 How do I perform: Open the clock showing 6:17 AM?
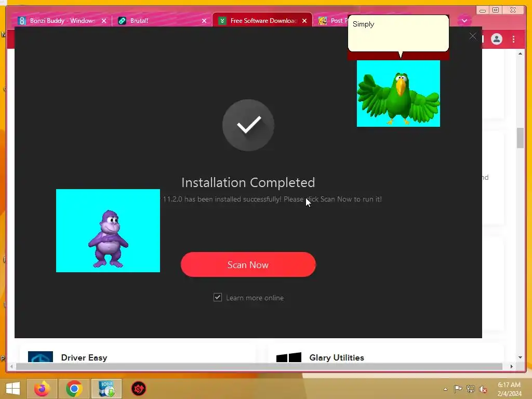pos(509,389)
